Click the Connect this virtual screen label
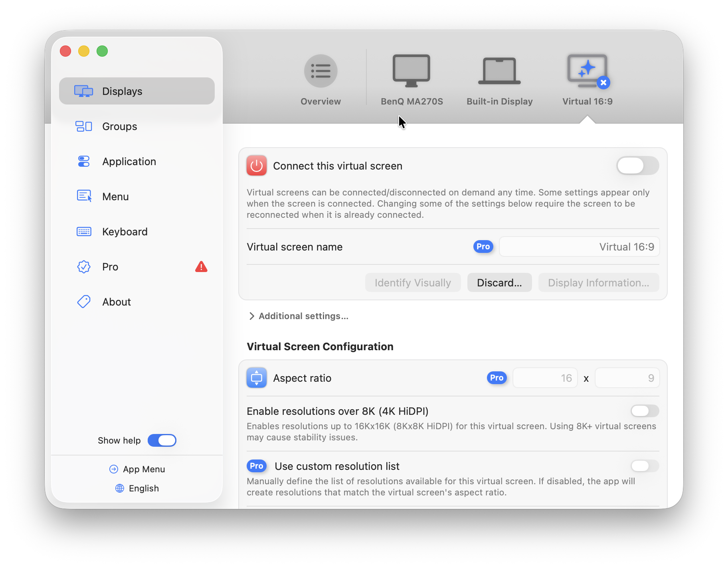 click(x=338, y=166)
